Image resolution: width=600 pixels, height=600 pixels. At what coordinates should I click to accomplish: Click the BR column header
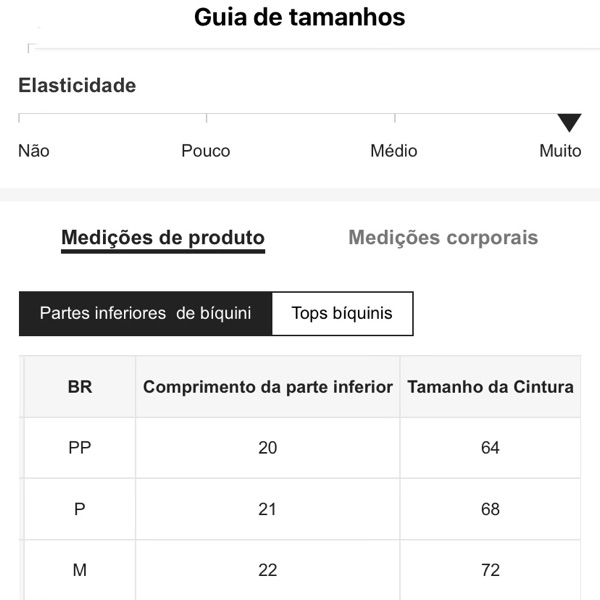80,386
